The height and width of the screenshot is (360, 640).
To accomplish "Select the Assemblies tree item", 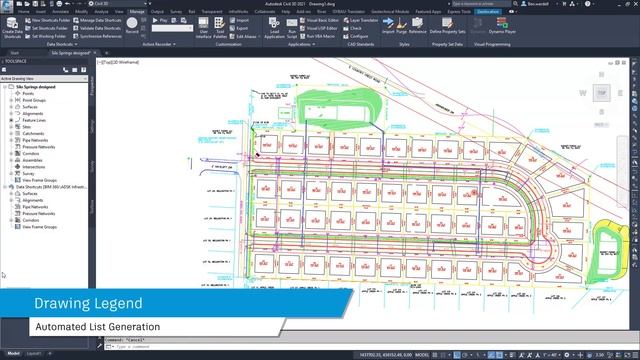I will coord(32,160).
